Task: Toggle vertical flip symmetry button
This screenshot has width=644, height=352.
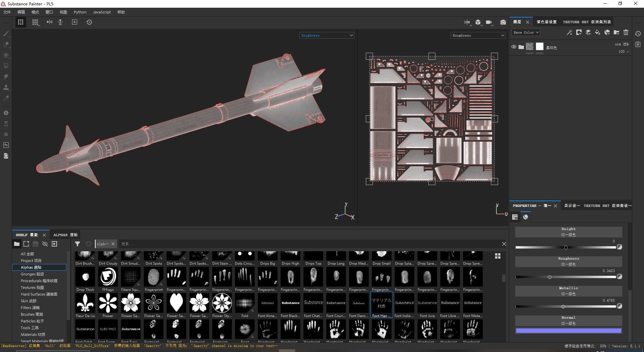Action: click(60, 22)
